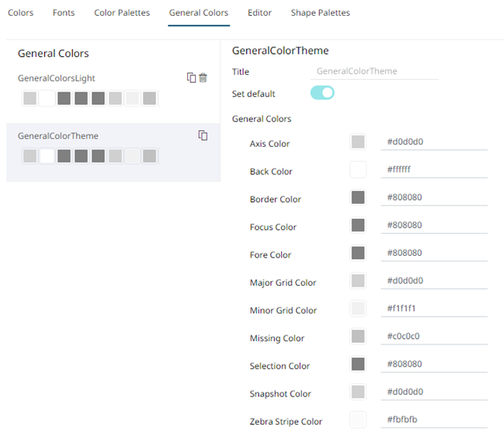The width and height of the screenshot is (504, 436).
Task: Delete the GeneralColorsLight theme
Action: click(x=203, y=77)
